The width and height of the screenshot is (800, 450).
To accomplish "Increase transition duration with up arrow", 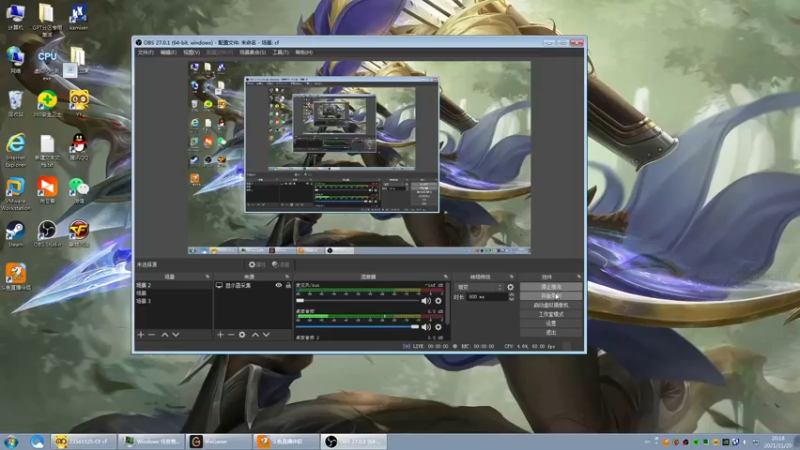I will [511, 294].
